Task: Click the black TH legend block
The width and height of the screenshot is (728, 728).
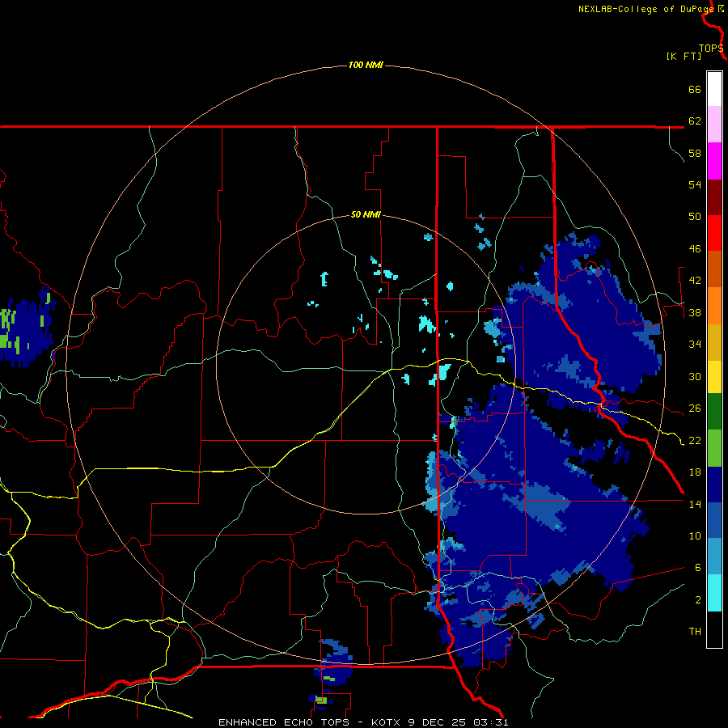Action: point(714,629)
